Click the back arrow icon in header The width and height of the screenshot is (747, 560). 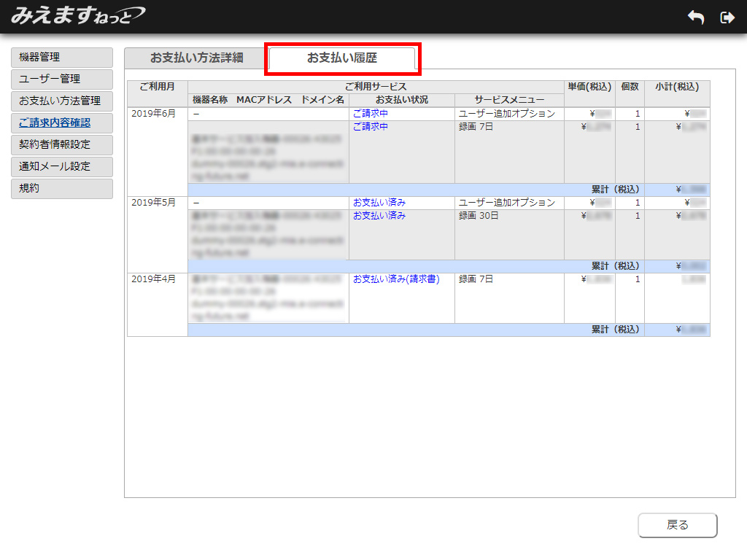[x=696, y=17]
